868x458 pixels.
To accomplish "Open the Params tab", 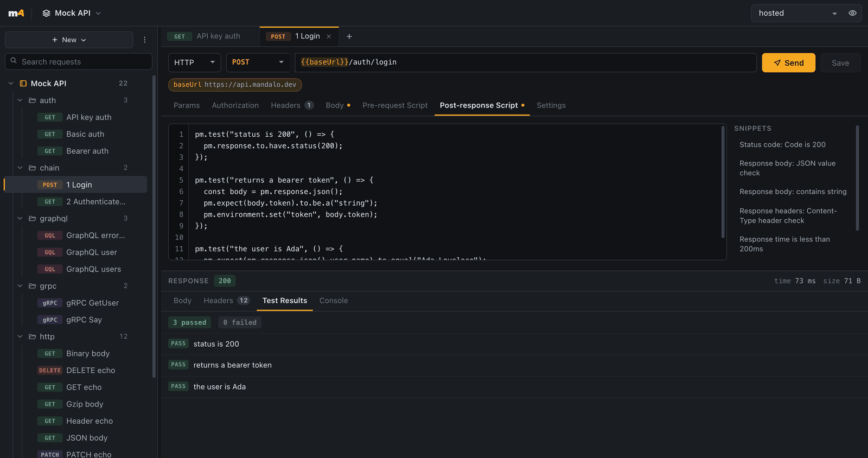I will (x=187, y=105).
